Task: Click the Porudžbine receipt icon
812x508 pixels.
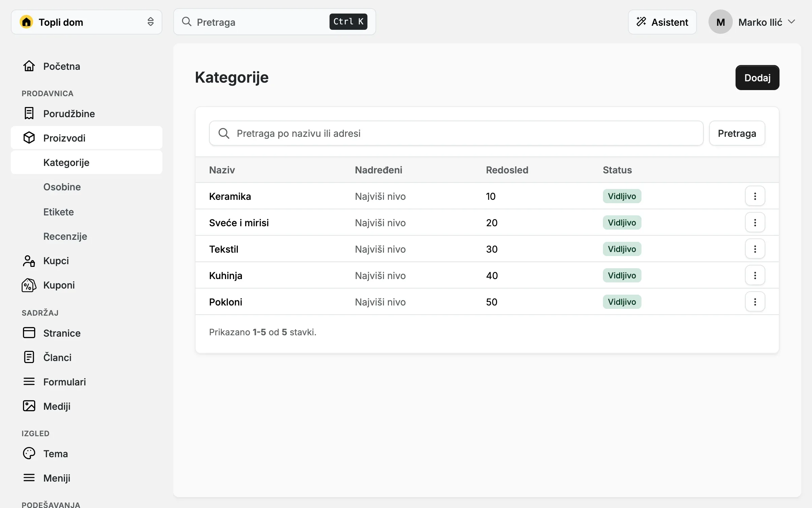Action: click(29, 113)
